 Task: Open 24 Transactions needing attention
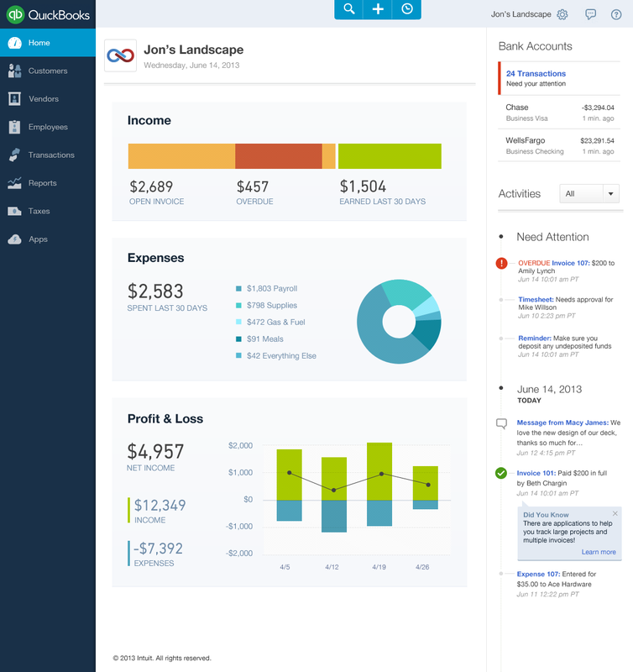(536, 74)
